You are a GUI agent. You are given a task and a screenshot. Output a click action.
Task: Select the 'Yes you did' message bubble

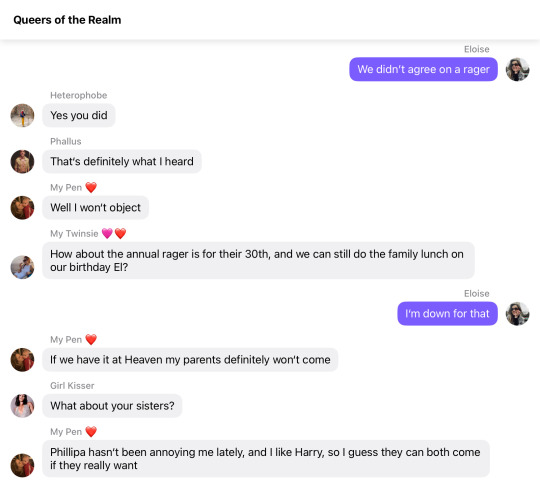click(79, 115)
